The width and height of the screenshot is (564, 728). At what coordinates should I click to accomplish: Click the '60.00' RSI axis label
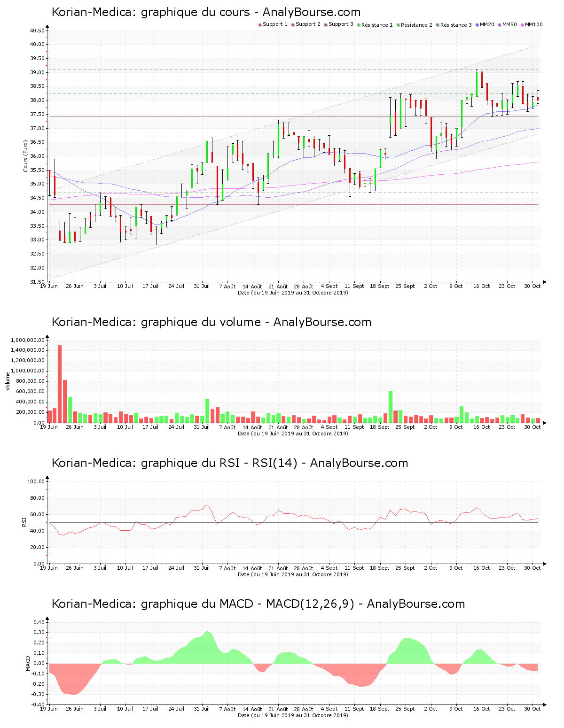[37, 514]
